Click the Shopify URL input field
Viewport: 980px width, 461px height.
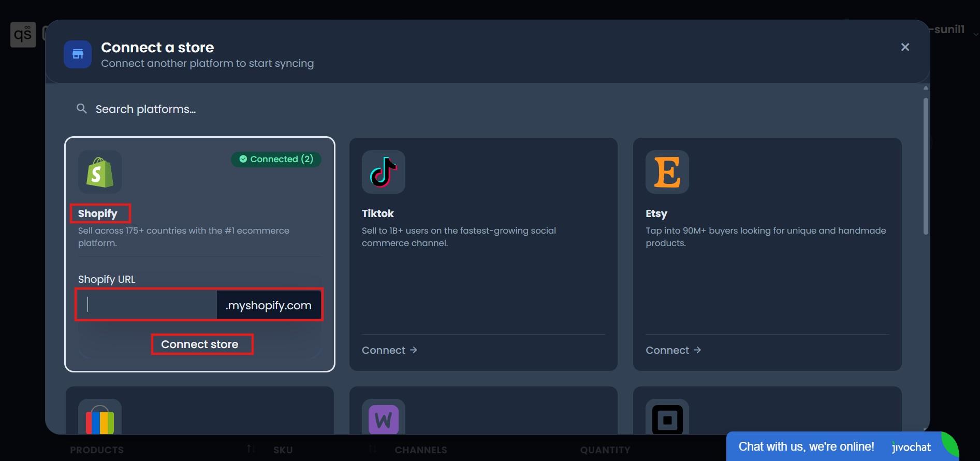(147, 305)
